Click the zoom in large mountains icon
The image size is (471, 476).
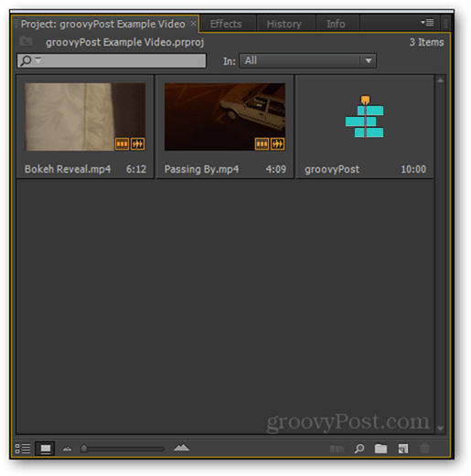(181, 447)
